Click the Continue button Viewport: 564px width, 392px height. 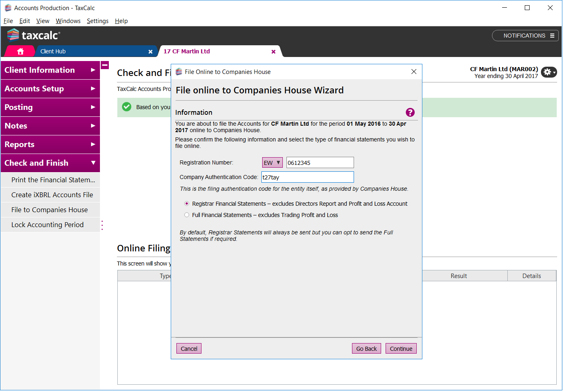[x=401, y=349]
